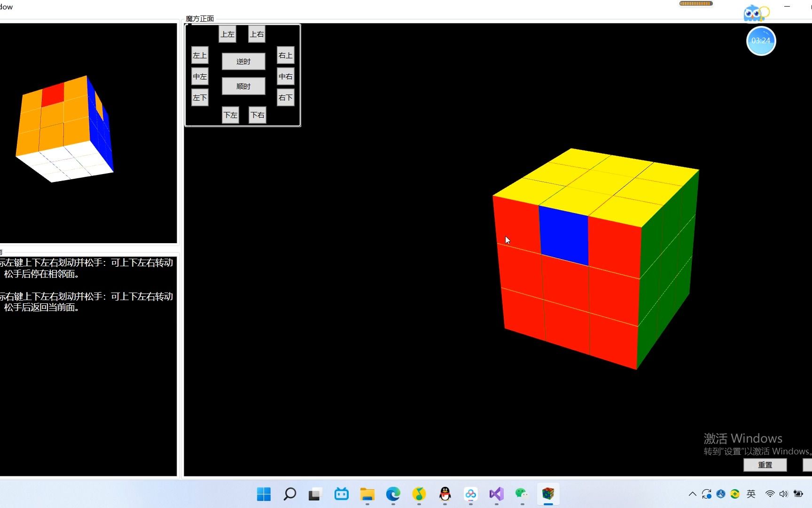Click the 逆时 counterclockwise rotation button
The height and width of the screenshot is (508, 812).
point(243,61)
